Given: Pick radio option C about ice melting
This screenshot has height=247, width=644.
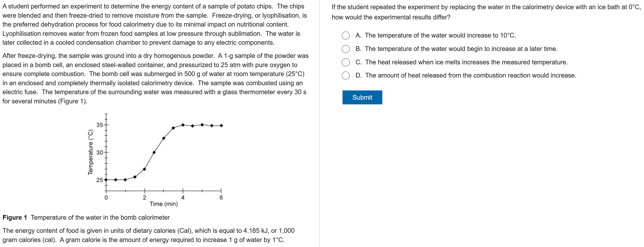Looking at the screenshot, I should pos(346,62).
